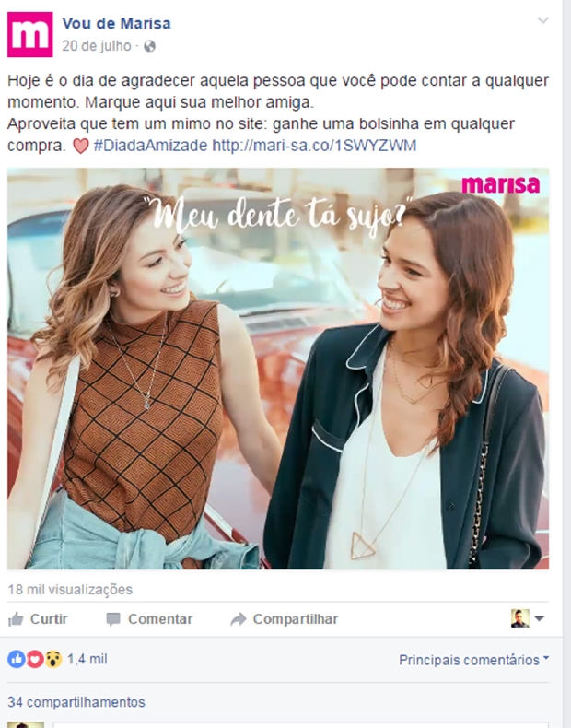This screenshot has height=728, width=571.
Task: Show the 1,4 mil reactions count
Action: pyautogui.click(x=87, y=659)
